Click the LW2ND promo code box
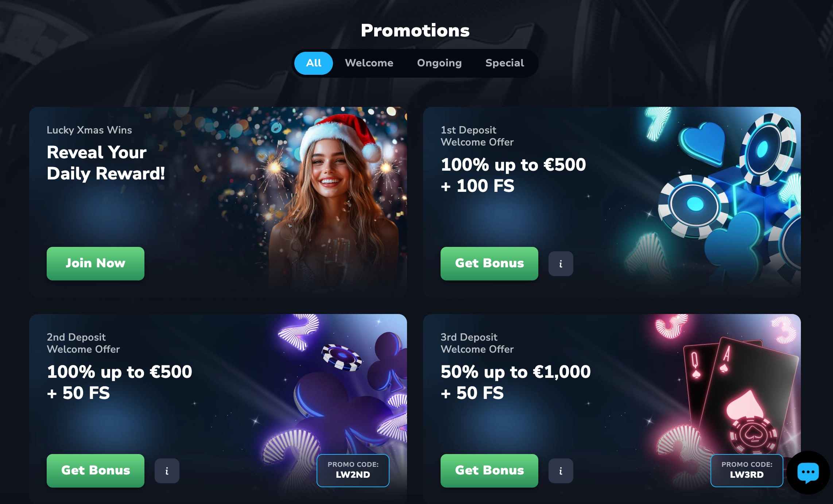 353,470
